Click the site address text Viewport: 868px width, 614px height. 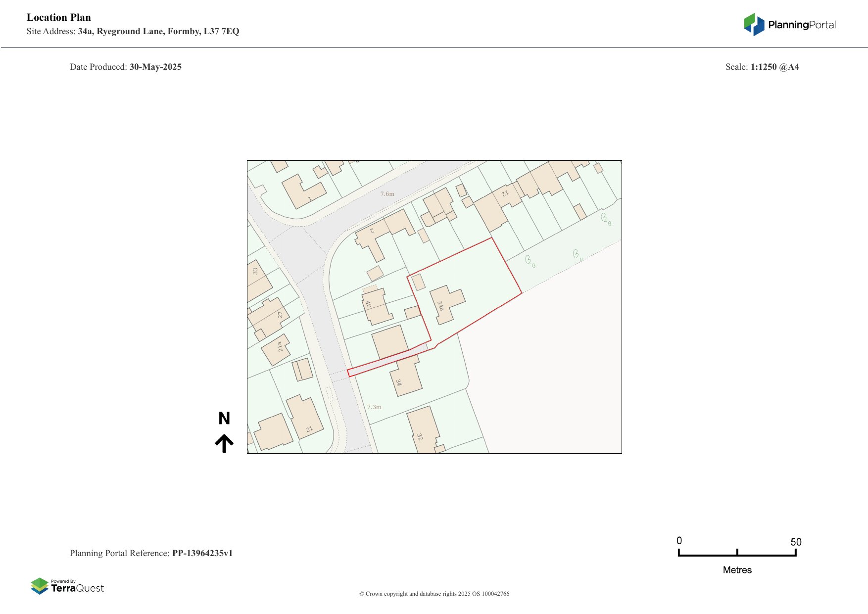click(x=133, y=31)
